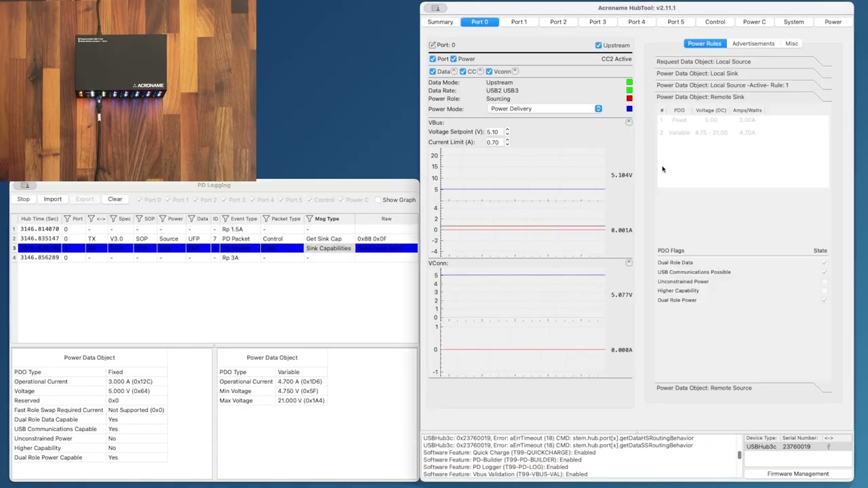This screenshot has width=868, height=488.
Task: Click the HubTool window title-bar icon
Action: [435, 8]
